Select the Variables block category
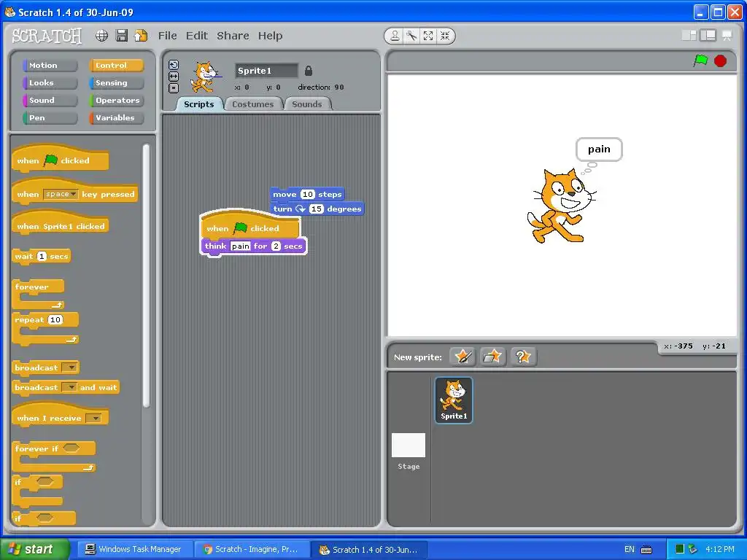The width and height of the screenshot is (747, 560). pyautogui.click(x=116, y=117)
